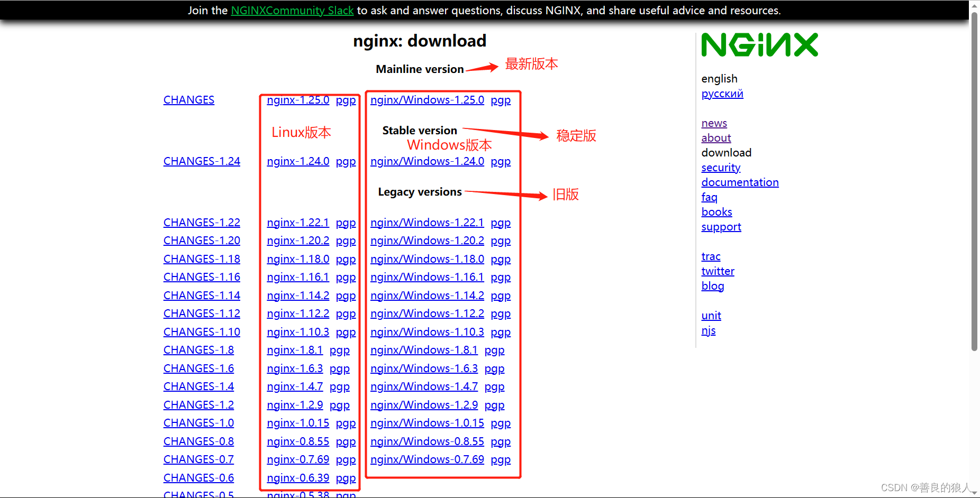Open the blog link
The width and height of the screenshot is (980, 498).
pyautogui.click(x=712, y=286)
